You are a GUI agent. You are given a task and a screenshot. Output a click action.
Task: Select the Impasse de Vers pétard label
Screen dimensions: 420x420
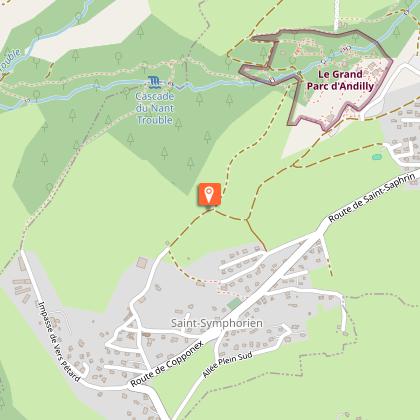coord(60,342)
